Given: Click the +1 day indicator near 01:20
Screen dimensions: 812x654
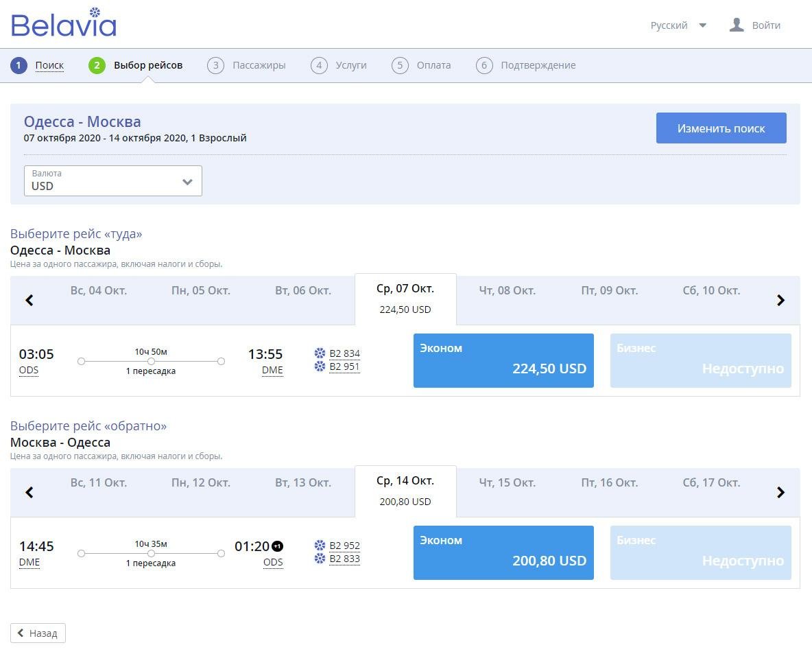Looking at the screenshot, I should point(278,546).
